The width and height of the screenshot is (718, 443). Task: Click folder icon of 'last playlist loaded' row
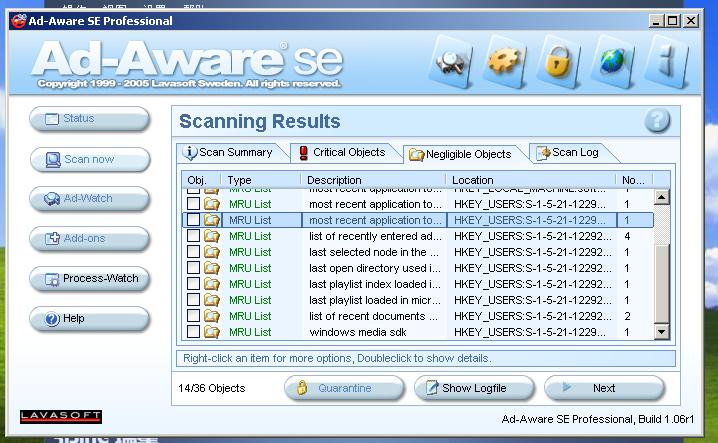(212, 300)
